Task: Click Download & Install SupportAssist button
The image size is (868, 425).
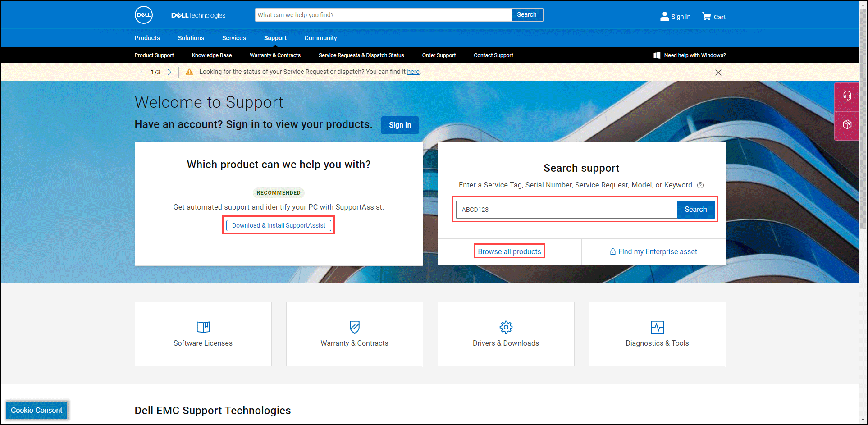Action: [x=279, y=225]
